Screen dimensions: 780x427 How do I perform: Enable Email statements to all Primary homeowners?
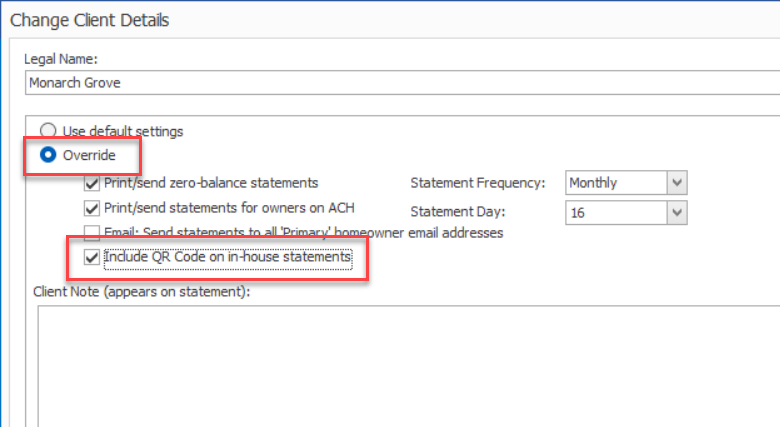click(92, 233)
